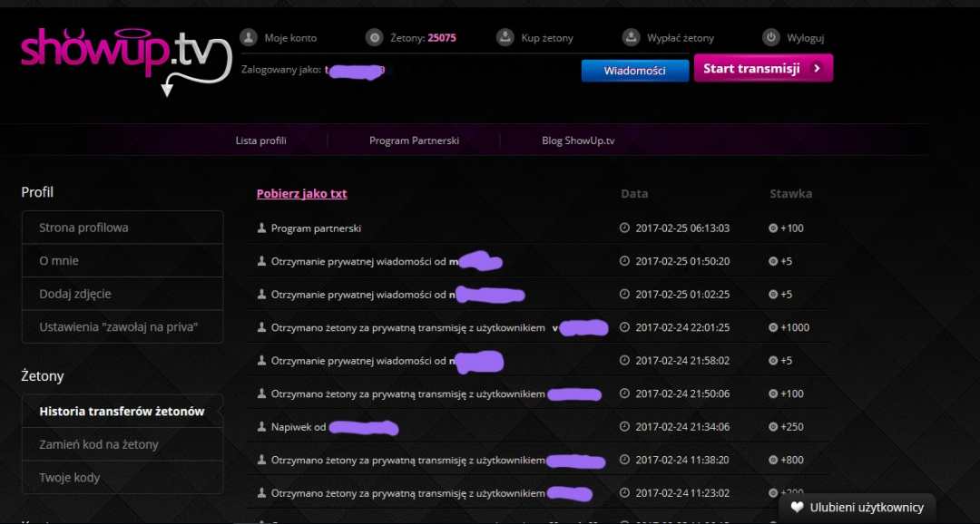The image size is (980, 524).
Task: Go to Program Partnerski in navigation bar
Action: [414, 141]
